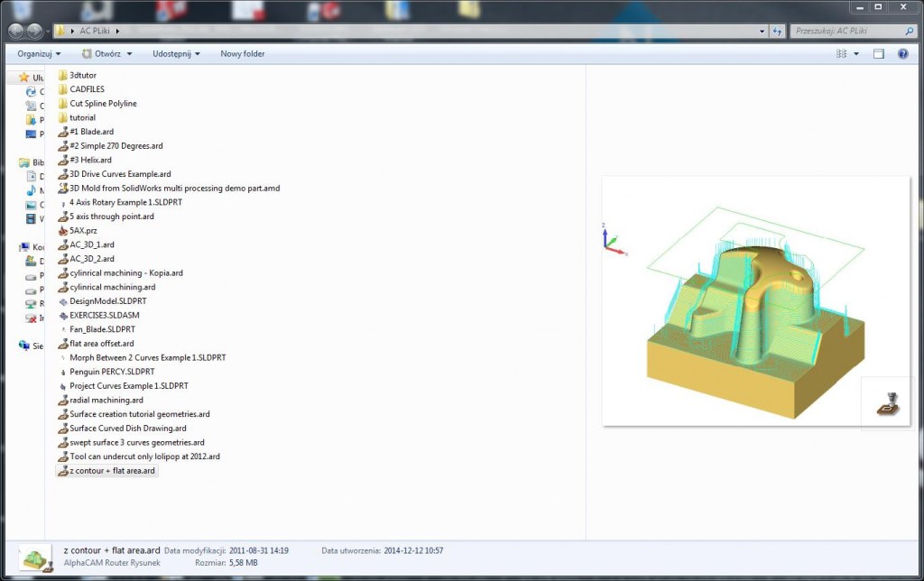Image resolution: width=924 pixels, height=581 pixels.
Task: Click the 3D Mold from SolidWorks .amd icon
Action: (x=62, y=188)
